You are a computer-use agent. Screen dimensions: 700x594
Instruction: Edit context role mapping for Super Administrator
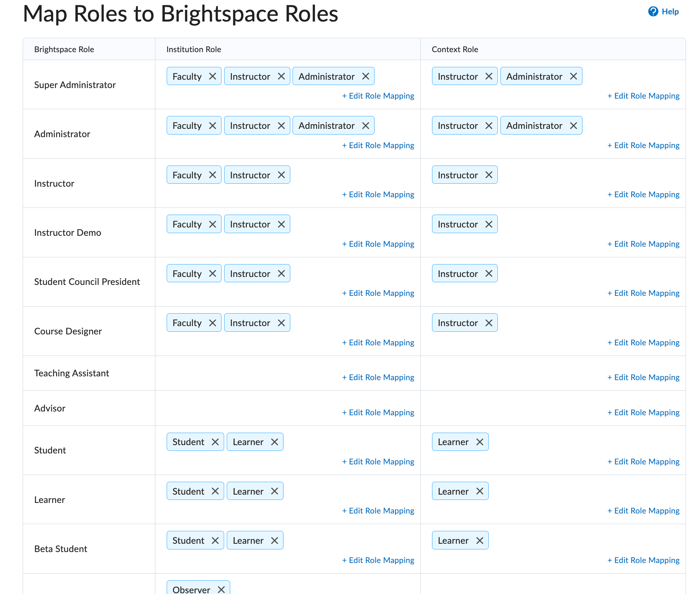tap(643, 96)
